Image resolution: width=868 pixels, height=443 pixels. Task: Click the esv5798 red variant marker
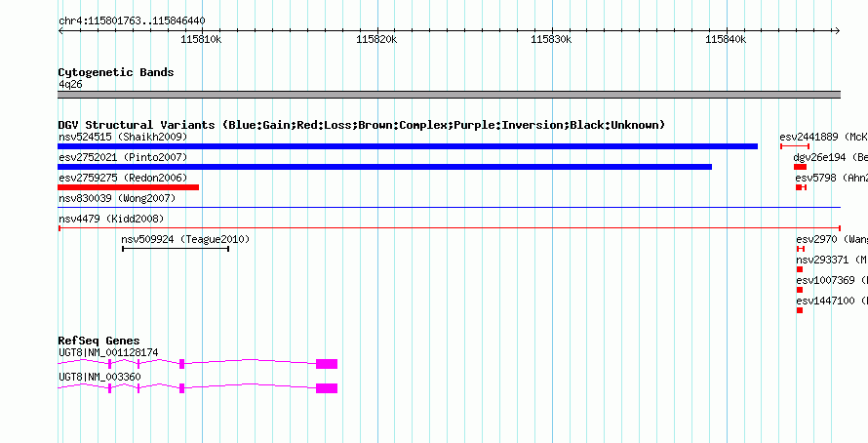pyautogui.click(x=801, y=187)
